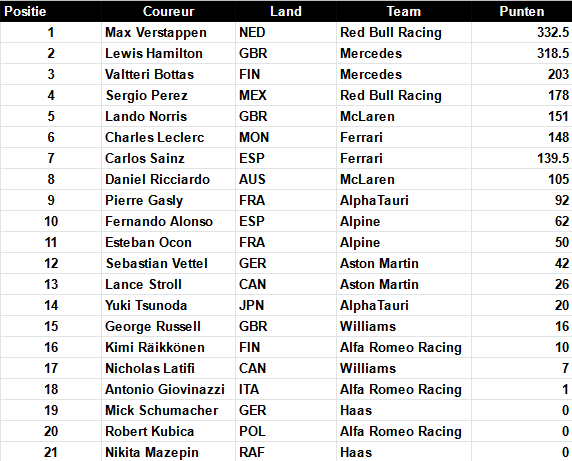Click the Charles Leclerc cell
The image size is (572, 461).
[168, 137]
